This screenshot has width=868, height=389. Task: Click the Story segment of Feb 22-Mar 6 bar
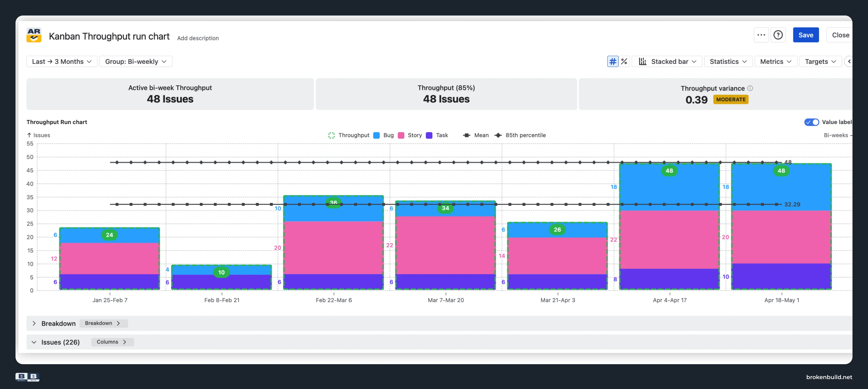click(334, 248)
